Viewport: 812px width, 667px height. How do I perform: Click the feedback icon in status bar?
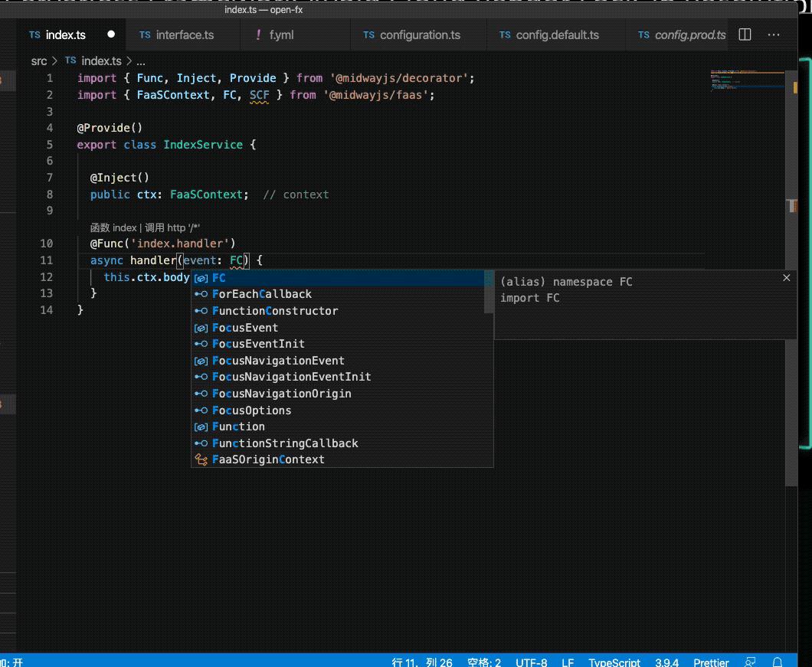[x=750, y=662]
